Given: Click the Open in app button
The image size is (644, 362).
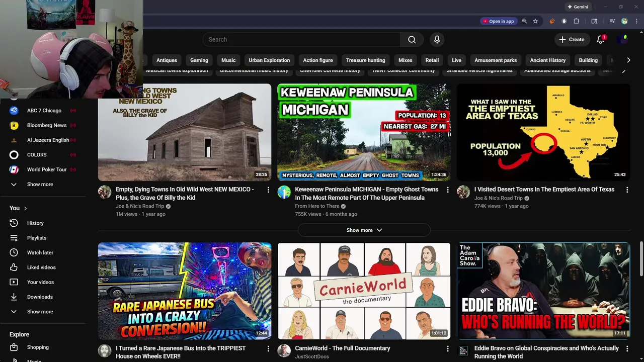Looking at the screenshot, I should tap(498, 21).
